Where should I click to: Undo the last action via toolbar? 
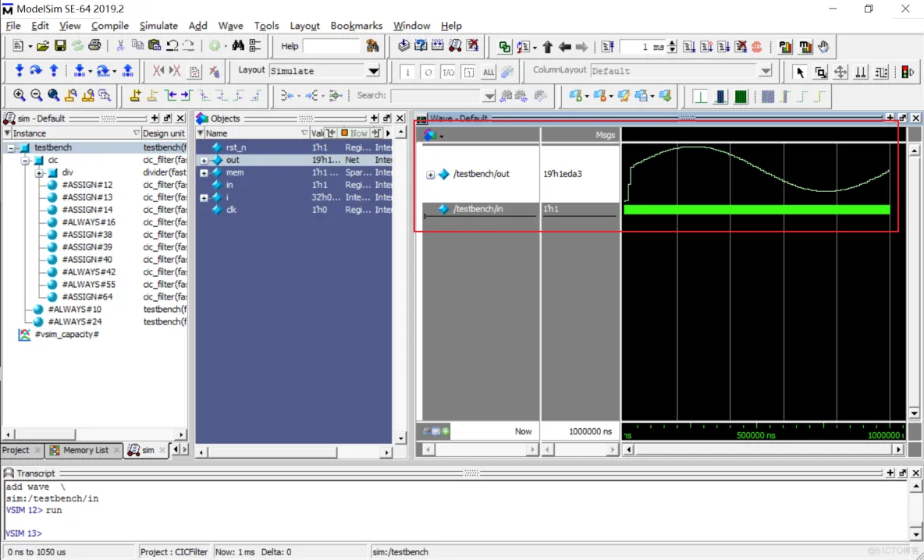point(172,46)
